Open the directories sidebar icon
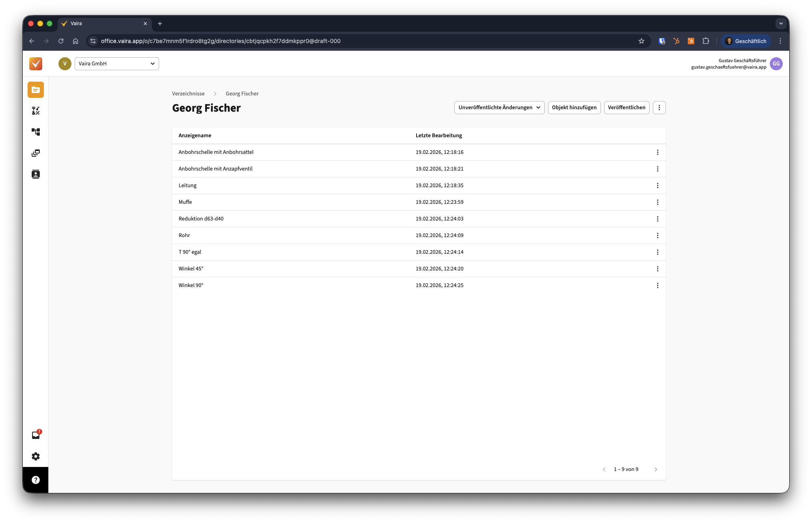Viewport: 812px width, 523px height. coord(36,90)
